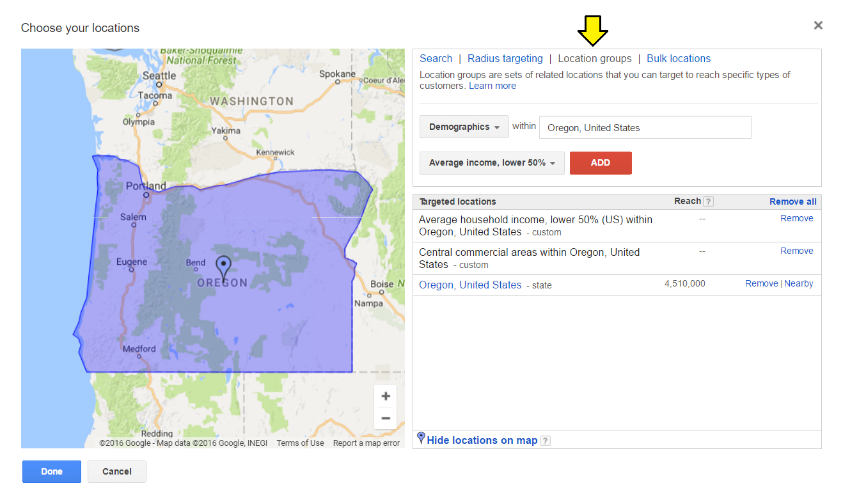The image size is (843, 504).
Task: Click the red ADD button
Action: 601,162
